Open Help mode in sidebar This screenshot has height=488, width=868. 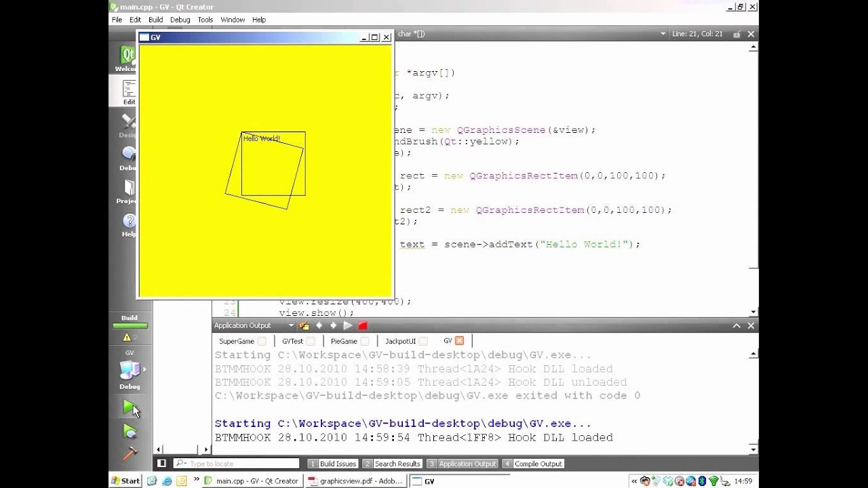(x=128, y=224)
